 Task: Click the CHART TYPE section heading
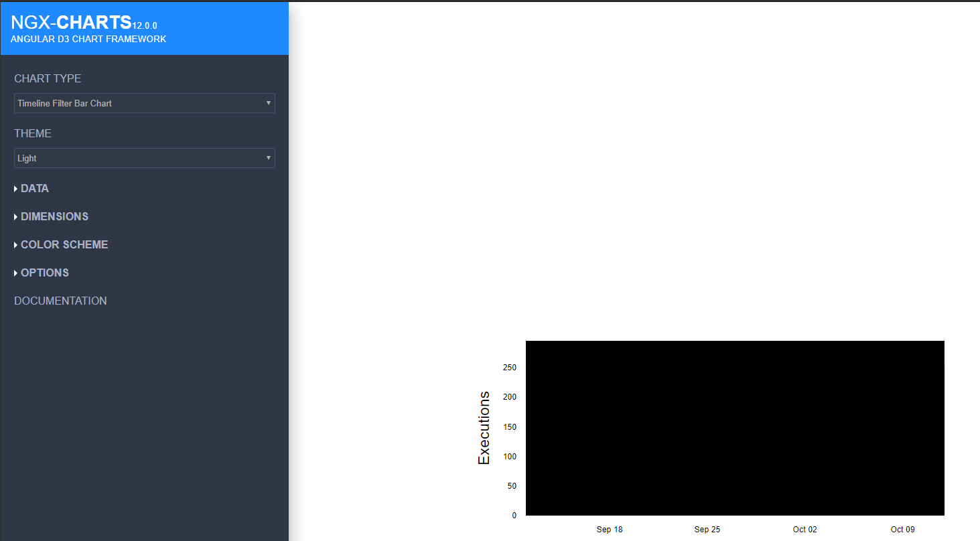click(x=48, y=78)
